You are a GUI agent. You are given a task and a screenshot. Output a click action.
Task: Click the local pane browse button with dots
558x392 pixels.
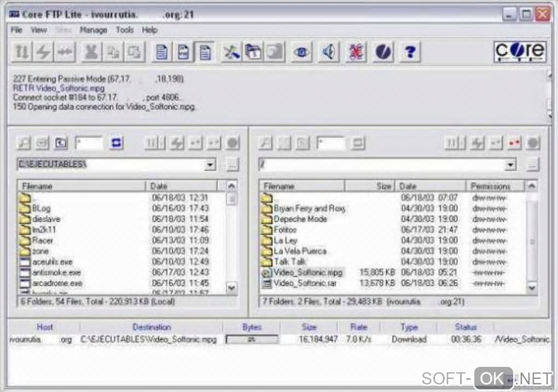point(232,165)
